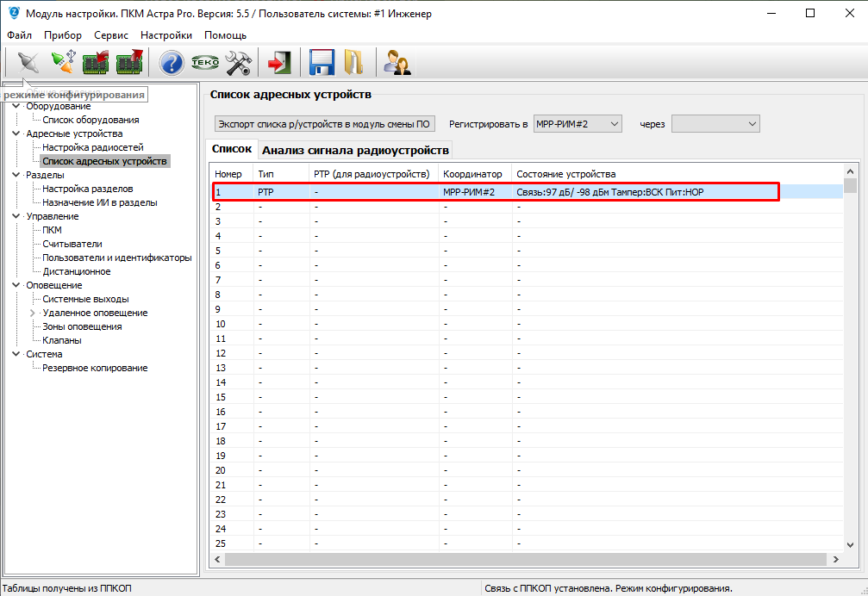Open the yellow folder icon in the toolbar

(x=354, y=63)
